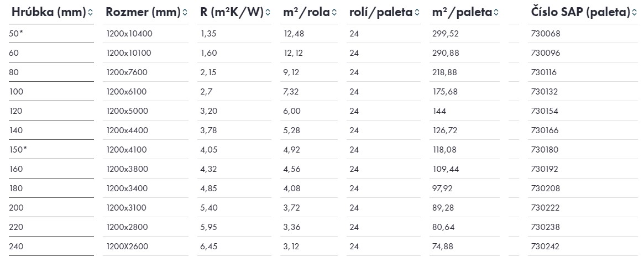Click the Rozmer (mm) column header
This screenshot has width=644, height=262.
pyautogui.click(x=143, y=12)
